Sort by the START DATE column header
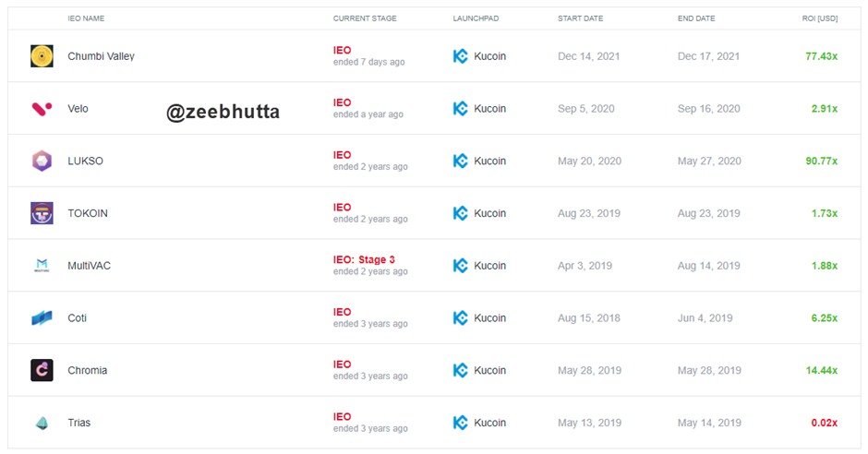 click(580, 18)
